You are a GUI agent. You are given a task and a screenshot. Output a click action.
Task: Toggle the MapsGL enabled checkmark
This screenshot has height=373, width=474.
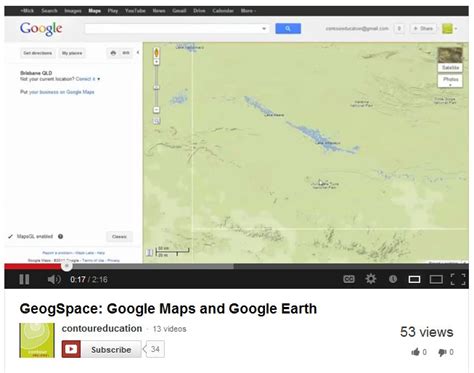(x=10, y=237)
